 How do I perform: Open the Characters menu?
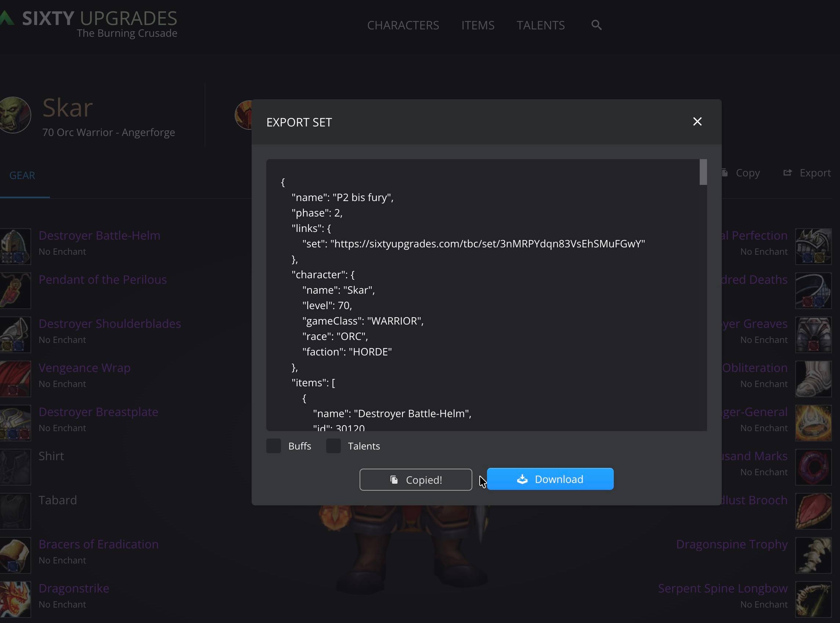coord(403,25)
